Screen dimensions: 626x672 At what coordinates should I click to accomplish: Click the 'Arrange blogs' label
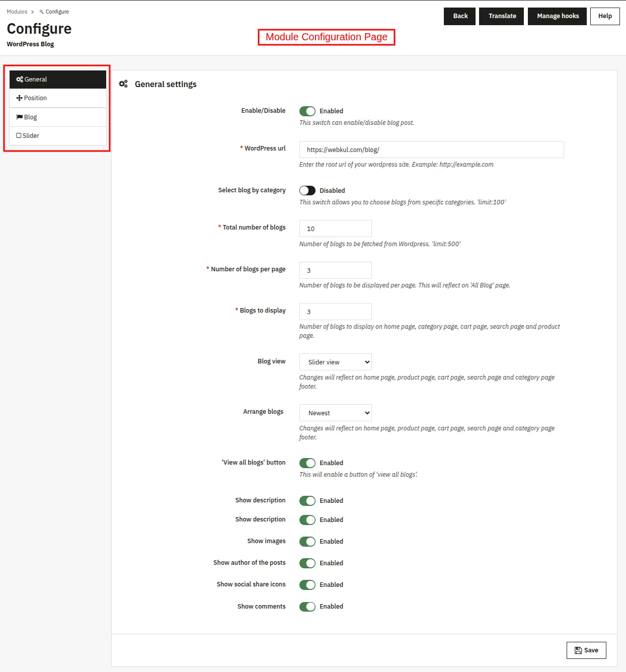pyautogui.click(x=263, y=412)
